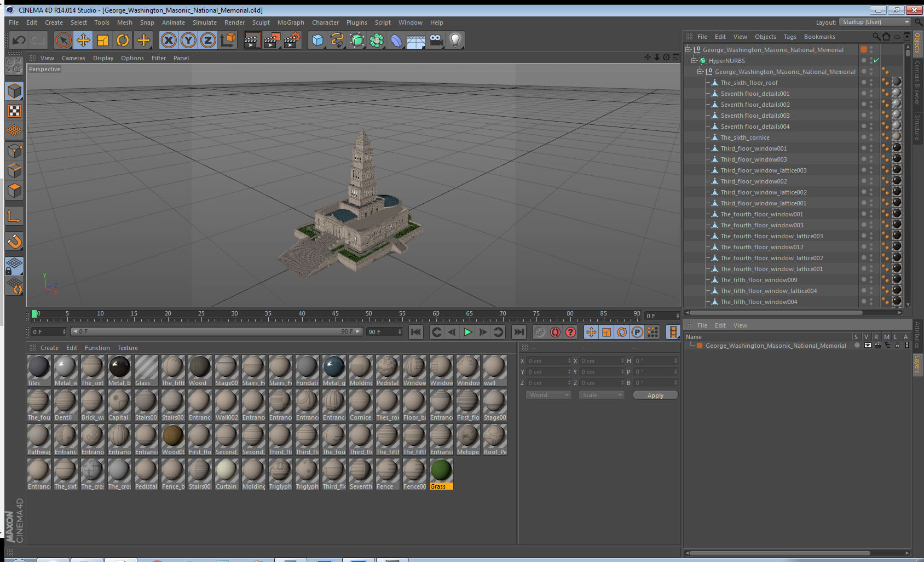Open the spline pen tools icon
924x562 pixels.
click(x=337, y=40)
